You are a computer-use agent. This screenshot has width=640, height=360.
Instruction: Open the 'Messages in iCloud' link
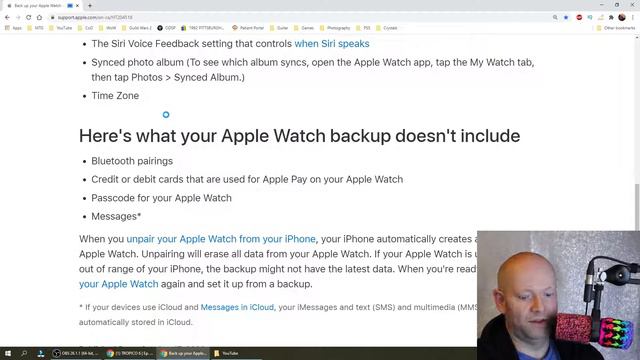tap(237, 307)
